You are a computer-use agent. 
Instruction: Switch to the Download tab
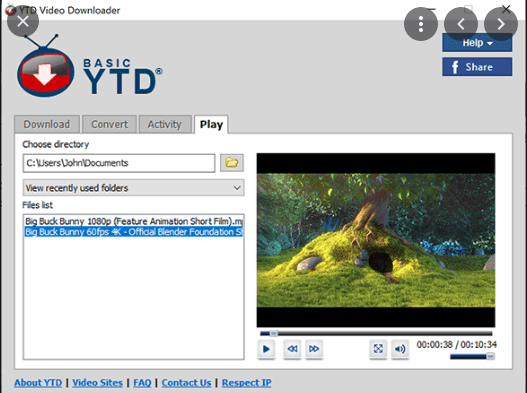click(47, 124)
